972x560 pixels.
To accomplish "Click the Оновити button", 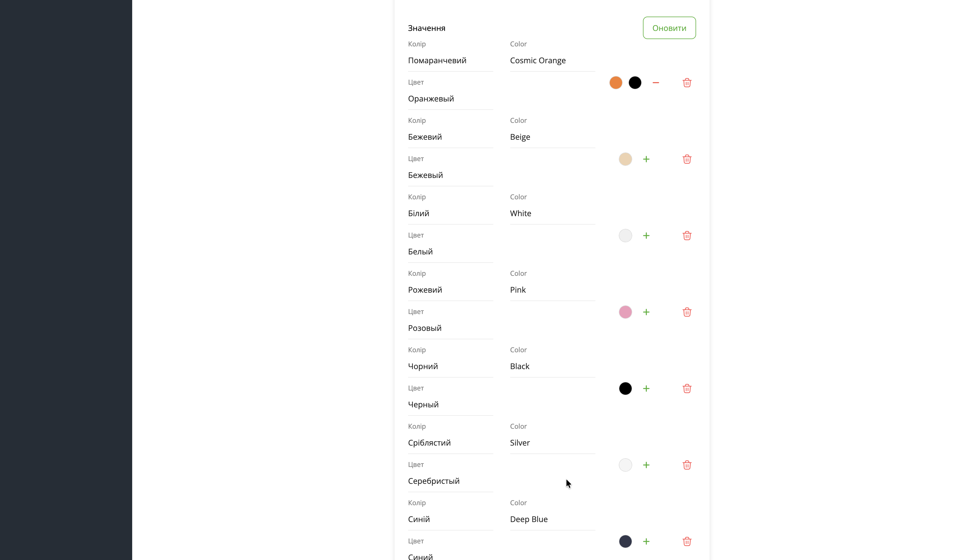I will (x=669, y=28).
